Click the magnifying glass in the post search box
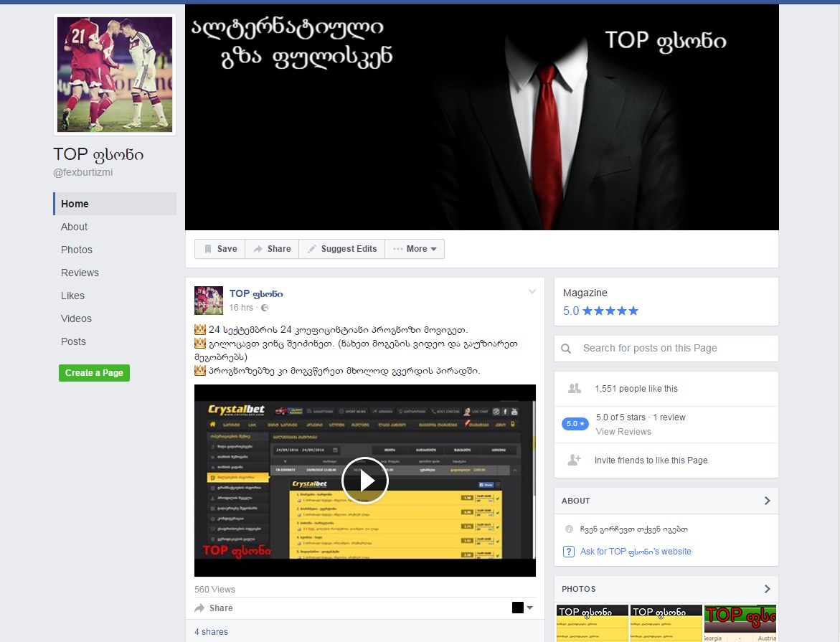This screenshot has height=642, width=840. (567, 348)
